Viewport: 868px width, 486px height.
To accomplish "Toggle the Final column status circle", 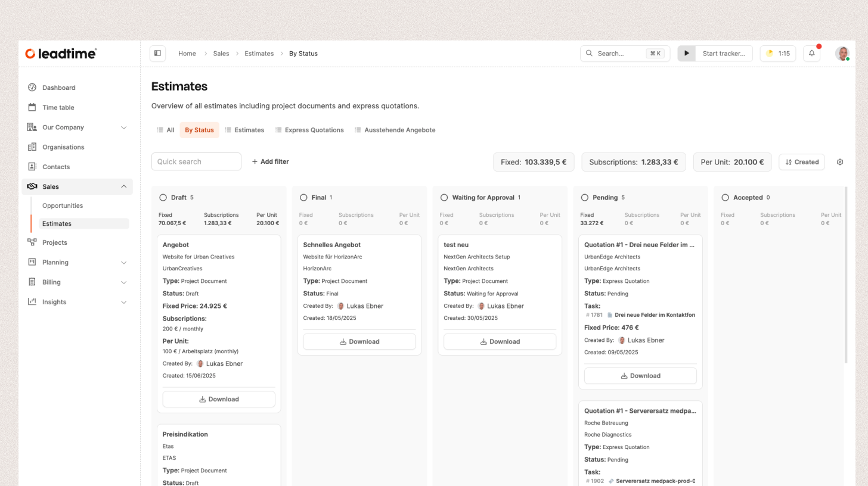I will click(303, 197).
